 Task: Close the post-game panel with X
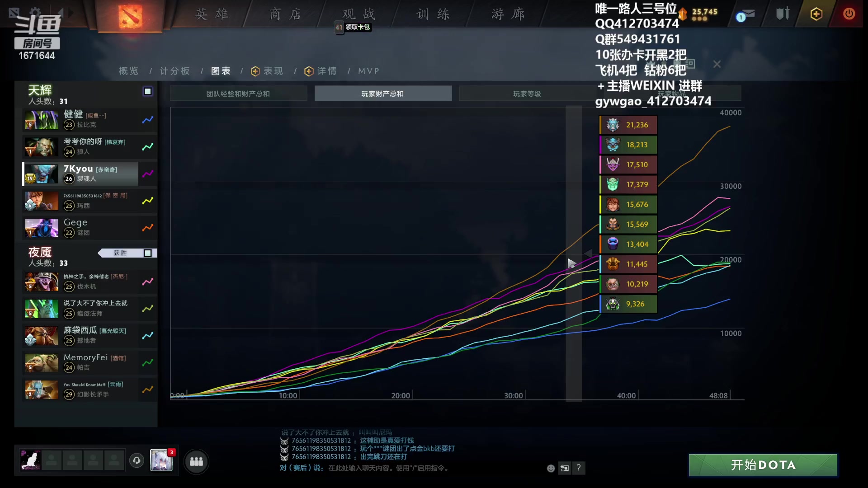[x=717, y=64]
